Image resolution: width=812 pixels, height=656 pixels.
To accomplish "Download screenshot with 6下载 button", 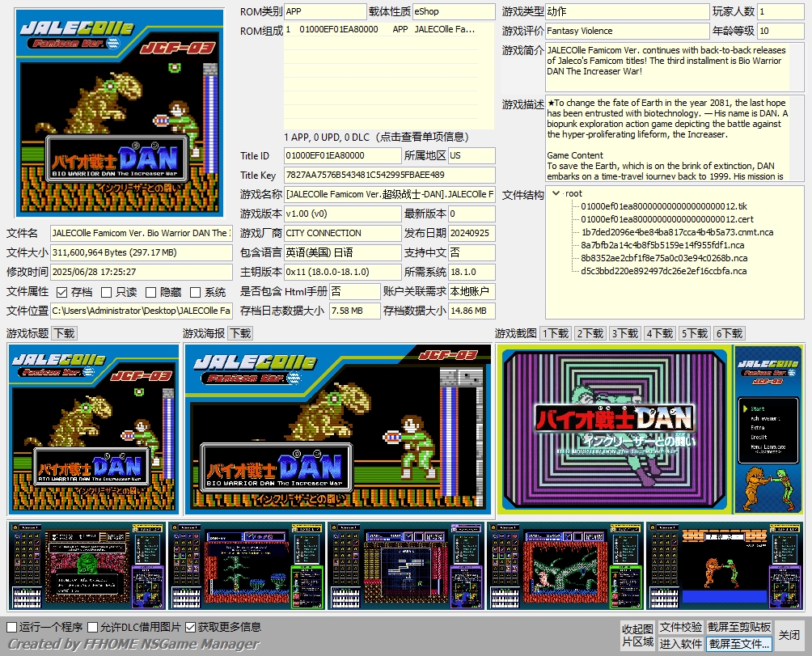I will tap(730, 333).
